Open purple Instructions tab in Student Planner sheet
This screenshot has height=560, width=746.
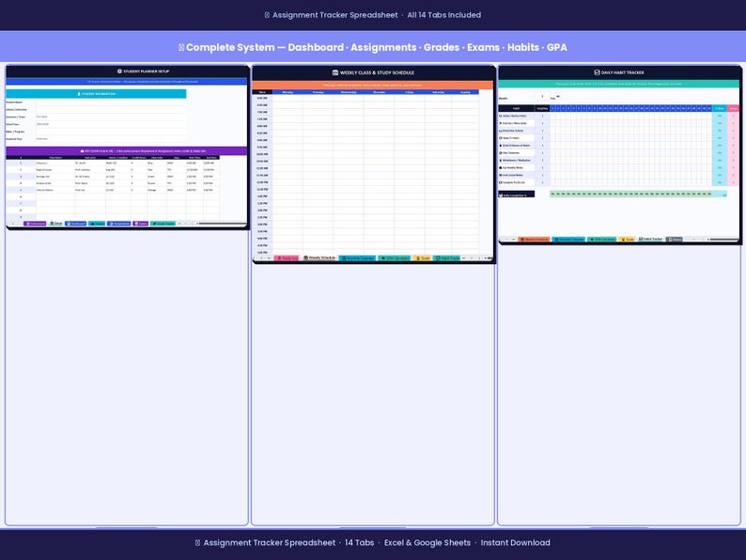[x=35, y=224]
